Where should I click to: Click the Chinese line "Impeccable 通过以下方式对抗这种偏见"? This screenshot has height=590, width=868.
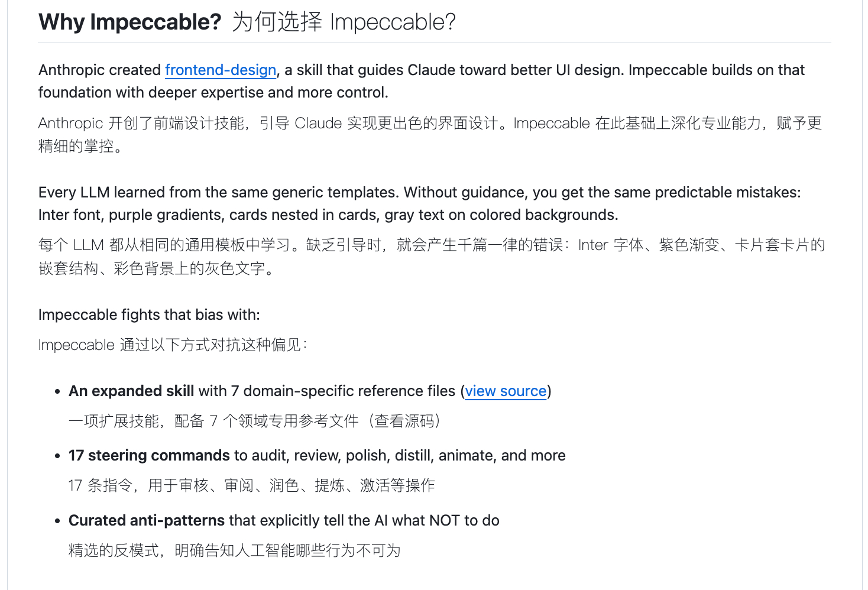(172, 345)
